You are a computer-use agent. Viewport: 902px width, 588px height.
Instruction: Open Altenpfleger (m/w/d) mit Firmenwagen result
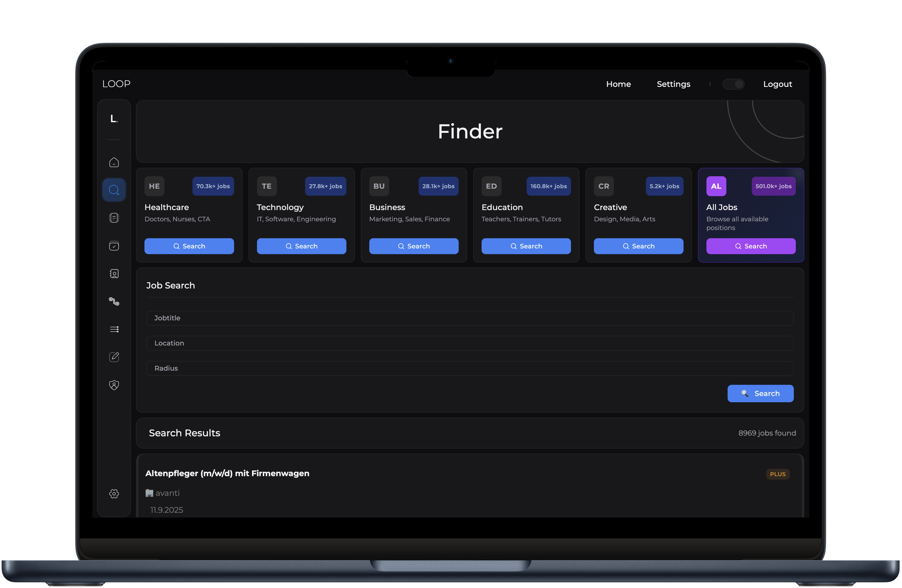(227, 473)
